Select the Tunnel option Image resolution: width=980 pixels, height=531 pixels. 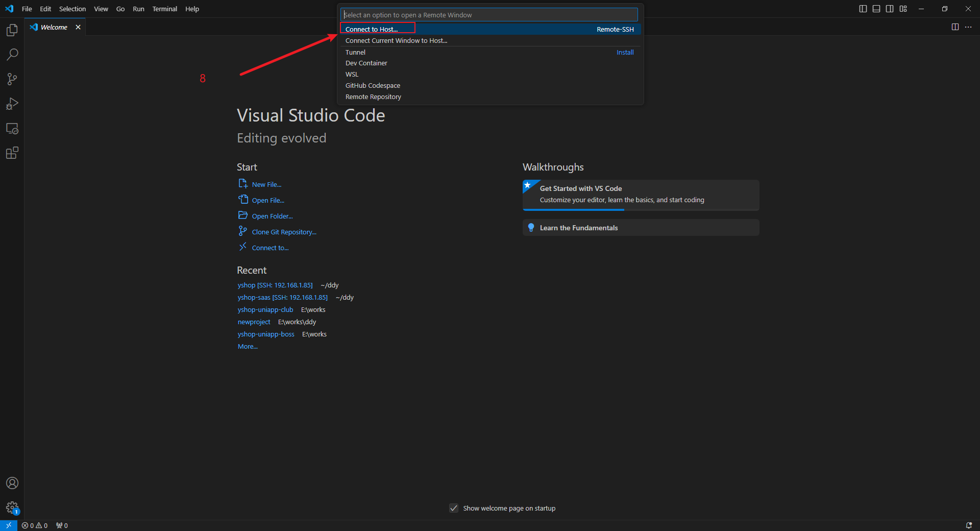coord(490,52)
